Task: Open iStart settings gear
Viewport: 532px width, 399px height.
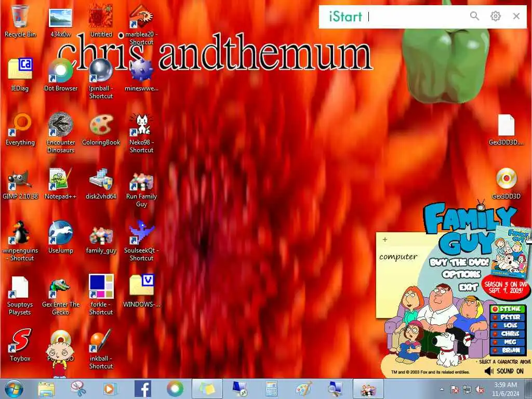Action: (495, 16)
